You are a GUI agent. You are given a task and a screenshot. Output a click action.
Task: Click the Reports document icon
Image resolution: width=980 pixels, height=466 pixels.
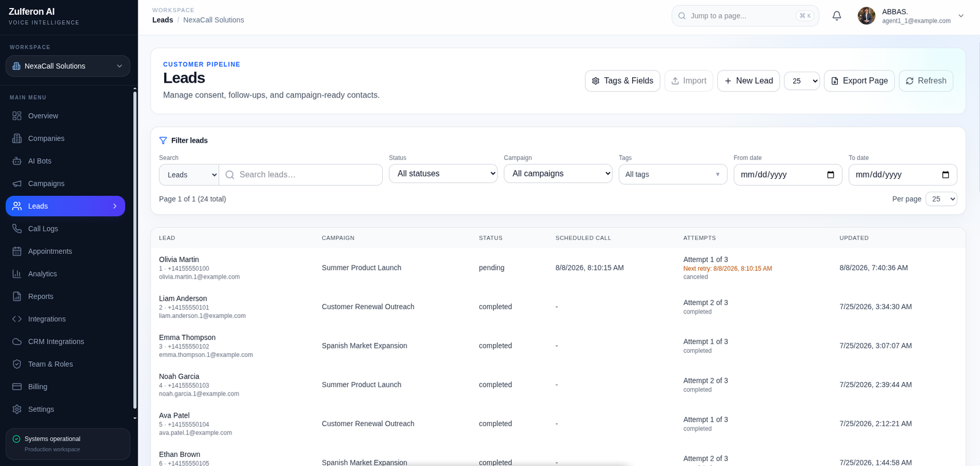coord(17,296)
